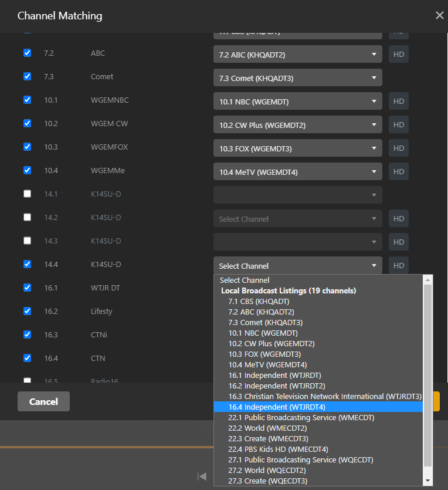Screen dimensions: 448x490
Task: Enable the 14.3 K14SU-D channel checkbox
Action: [x=28, y=241]
